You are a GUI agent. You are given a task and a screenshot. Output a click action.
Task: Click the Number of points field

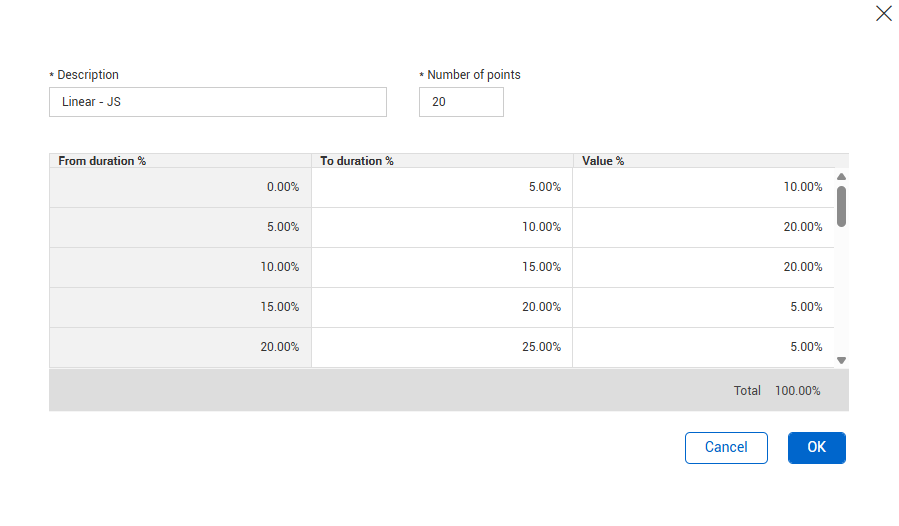[460, 102]
